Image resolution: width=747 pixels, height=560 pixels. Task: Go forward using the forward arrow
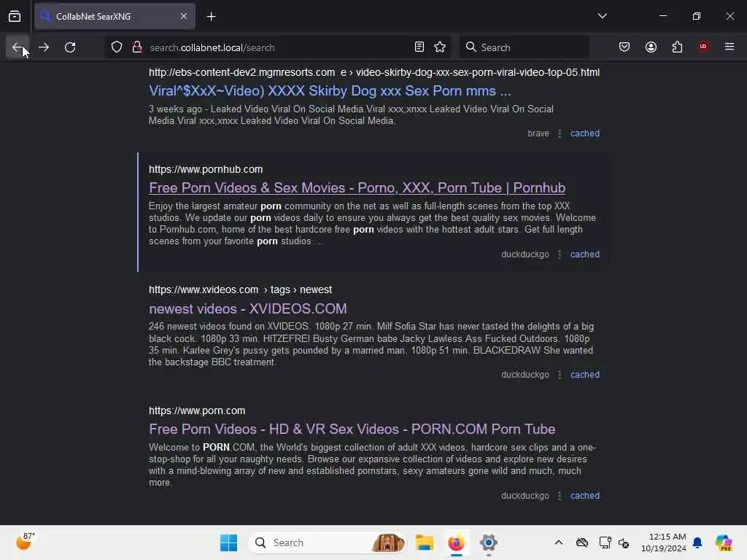[x=44, y=47]
